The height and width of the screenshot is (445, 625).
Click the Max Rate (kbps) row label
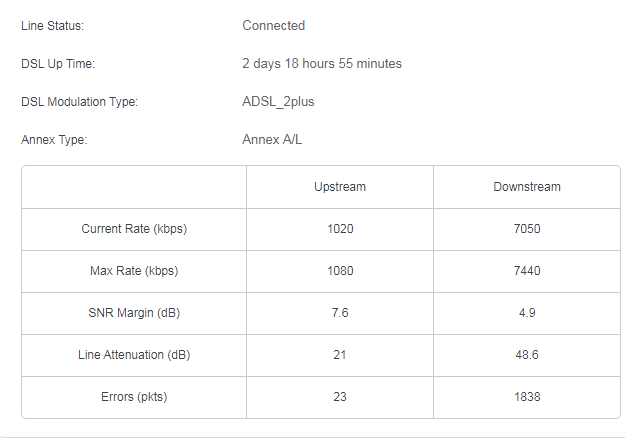tap(134, 271)
